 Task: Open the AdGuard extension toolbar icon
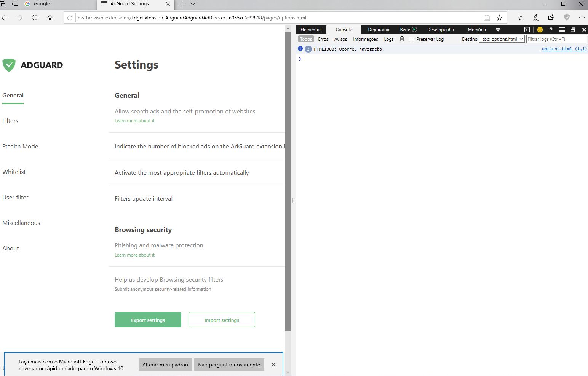(x=567, y=18)
